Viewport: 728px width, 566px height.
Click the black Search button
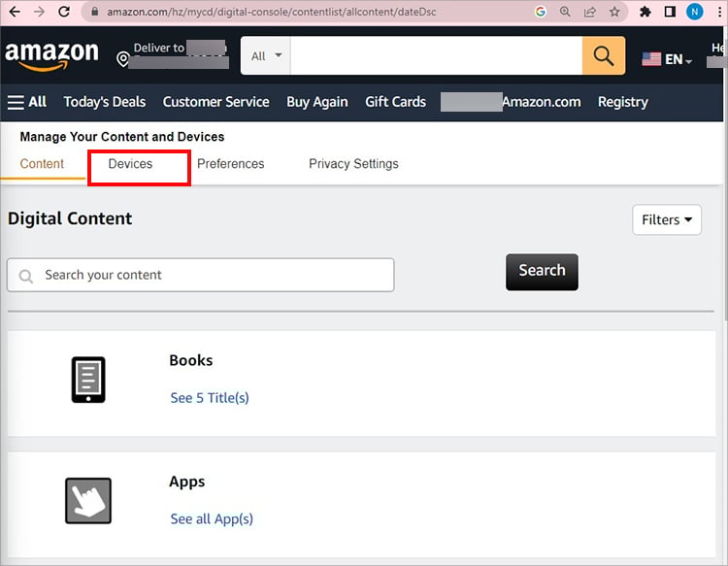coord(543,272)
